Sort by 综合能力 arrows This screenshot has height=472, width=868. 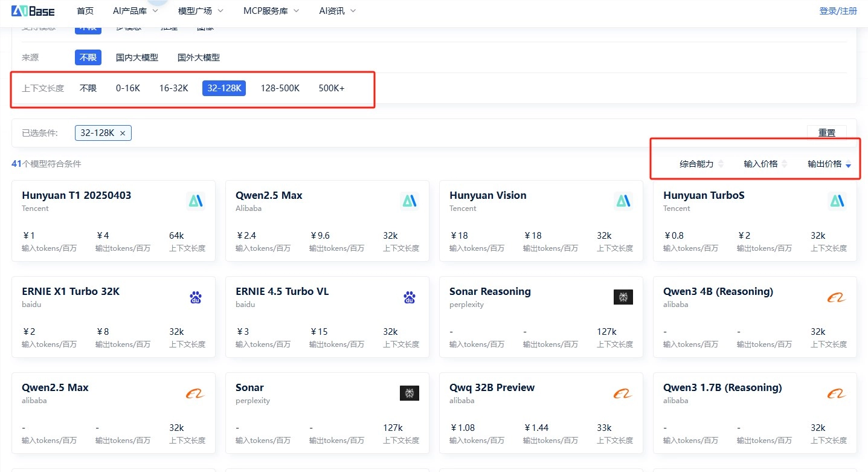[x=721, y=164]
